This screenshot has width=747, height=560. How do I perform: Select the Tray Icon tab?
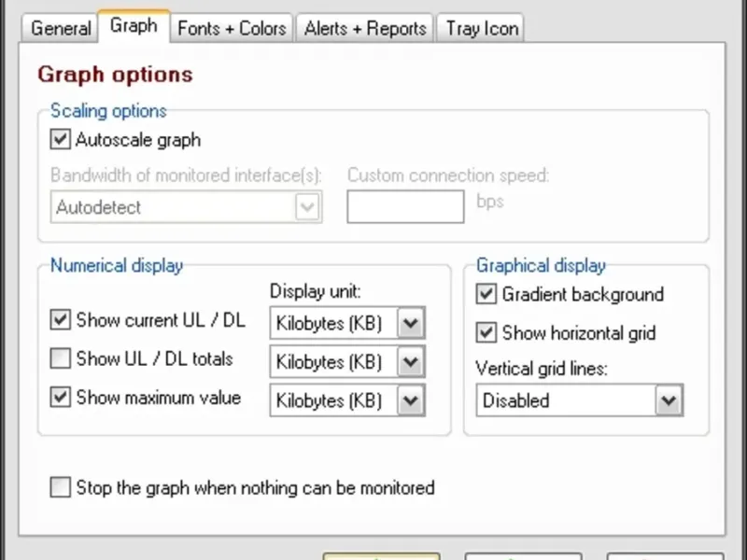[482, 28]
